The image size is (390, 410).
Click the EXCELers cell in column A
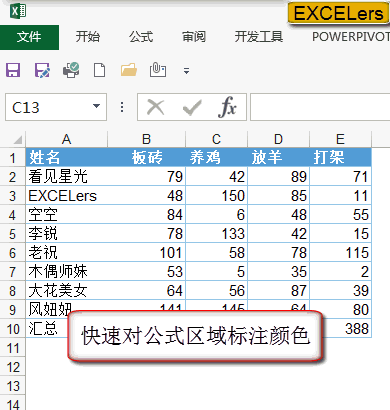[67, 195]
